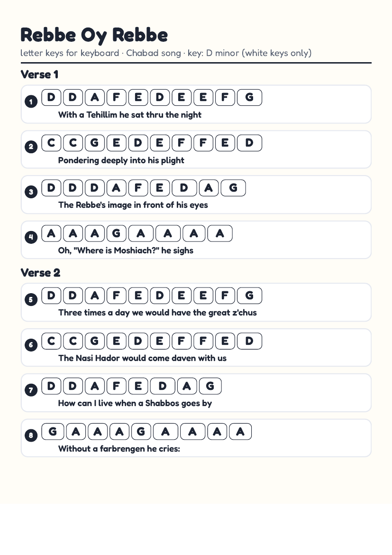This screenshot has height=555, width=392.
Task: Click the line 1 number badge
Action: tap(31, 102)
